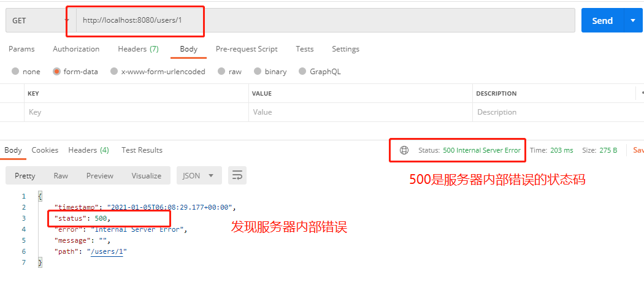
Task: View response Headers (4) tab
Action: pyautogui.click(x=88, y=150)
